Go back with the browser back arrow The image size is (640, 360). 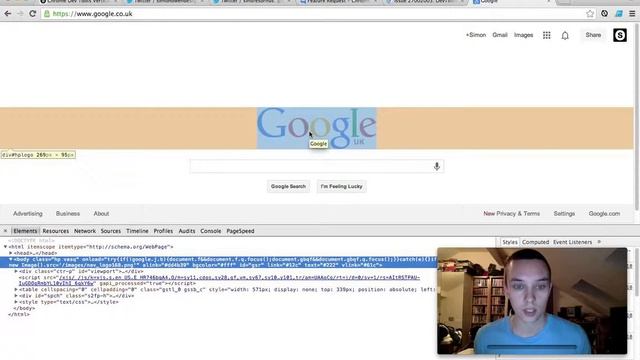click(x=8, y=13)
